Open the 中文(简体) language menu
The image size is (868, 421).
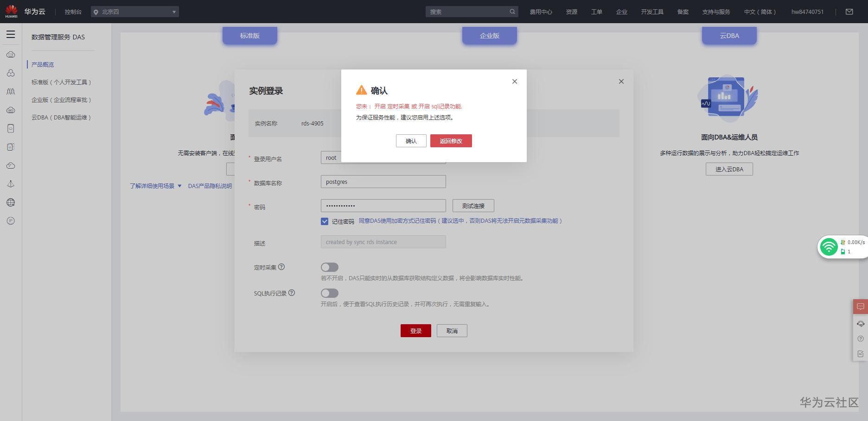pos(760,12)
